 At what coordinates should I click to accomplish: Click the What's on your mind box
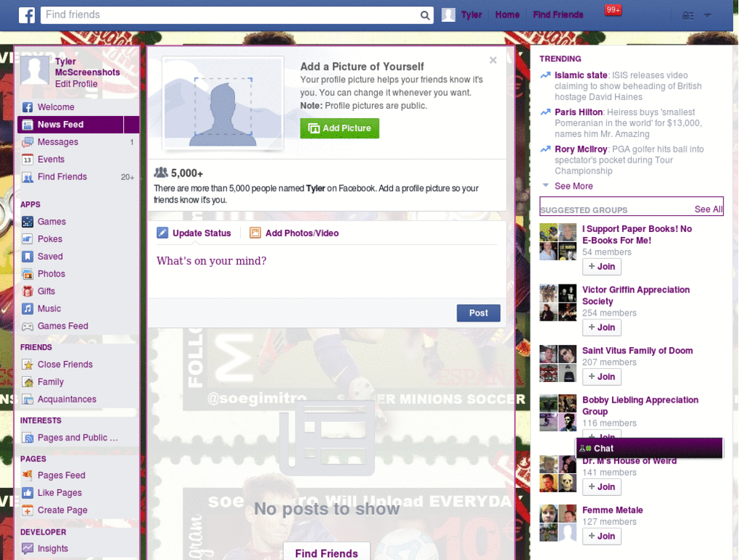(x=326, y=271)
